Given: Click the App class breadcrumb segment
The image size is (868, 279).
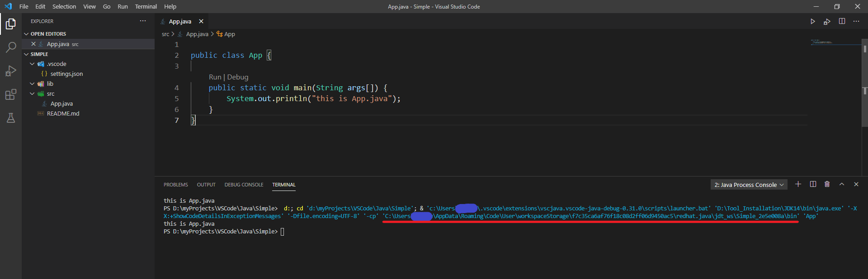Looking at the screenshot, I should coord(230,34).
